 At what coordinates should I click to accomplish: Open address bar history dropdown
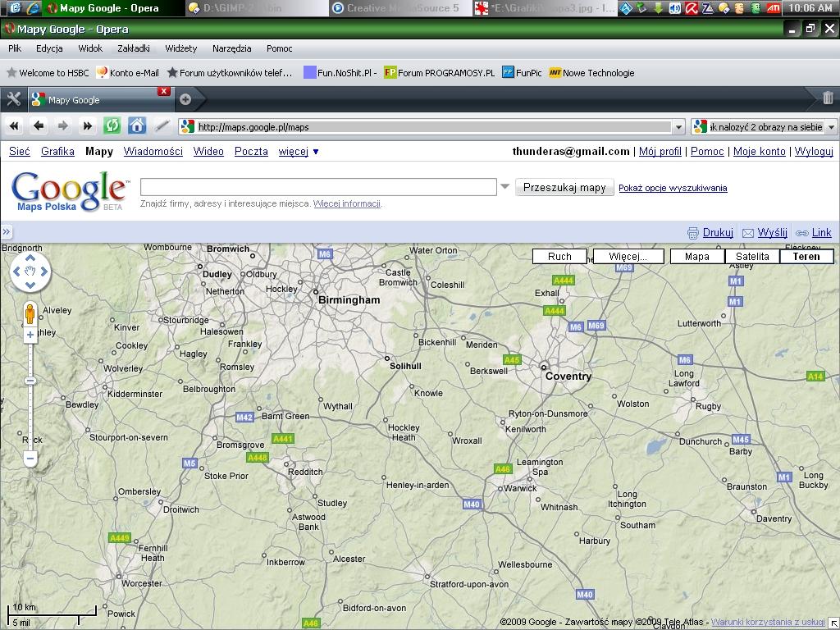tap(678, 127)
